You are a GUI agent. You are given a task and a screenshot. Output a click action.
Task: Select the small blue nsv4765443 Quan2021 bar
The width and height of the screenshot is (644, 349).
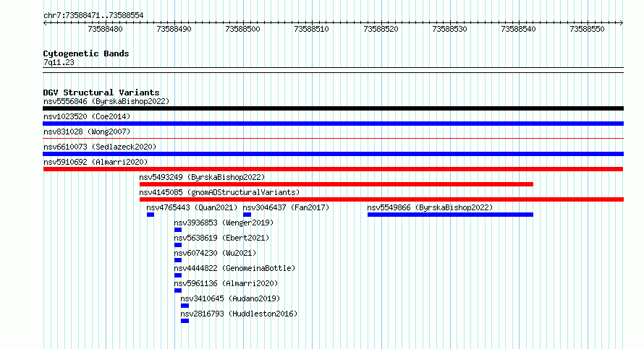click(151, 215)
